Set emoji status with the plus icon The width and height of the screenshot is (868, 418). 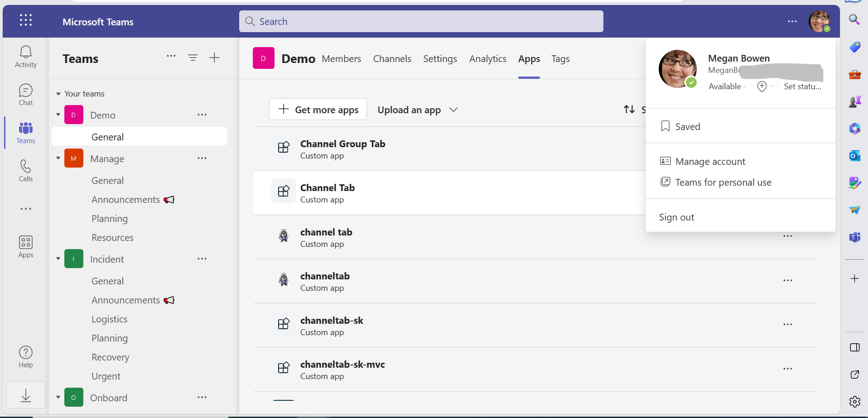(x=762, y=86)
